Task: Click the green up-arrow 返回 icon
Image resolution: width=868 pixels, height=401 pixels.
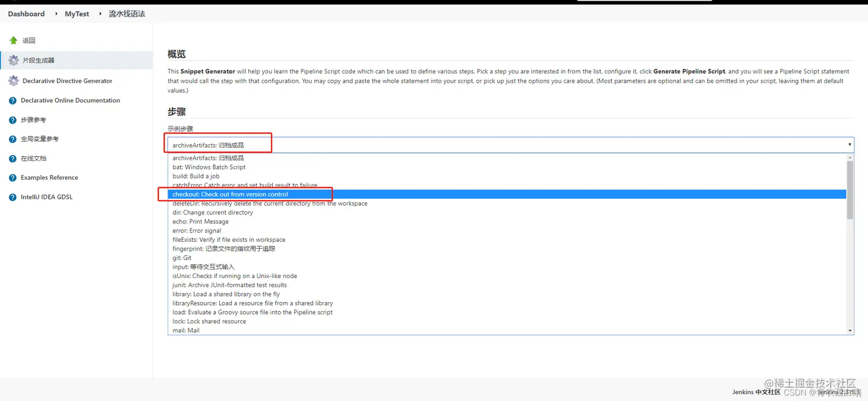Action: pyautogui.click(x=13, y=40)
